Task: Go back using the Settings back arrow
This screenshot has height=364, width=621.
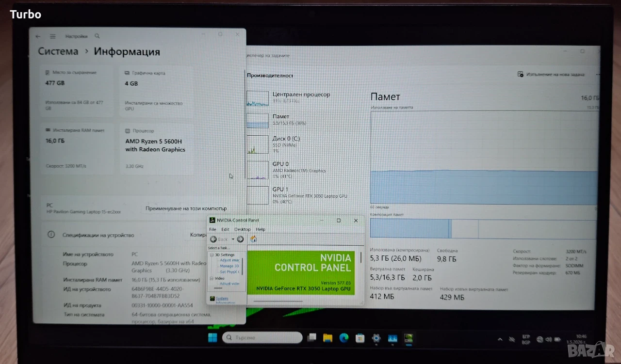Action: [38, 36]
